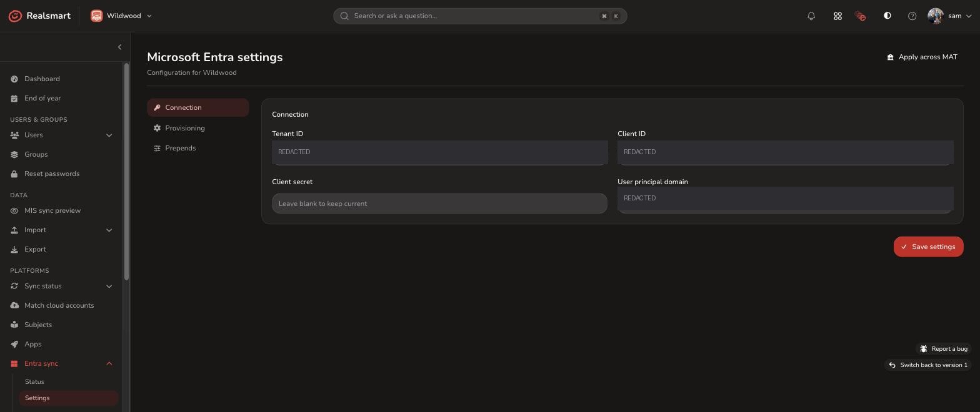The image size is (980, 412).
Task: Click the red globe icon in top bar
Action: pyautogui.click(x=861, y=16)
